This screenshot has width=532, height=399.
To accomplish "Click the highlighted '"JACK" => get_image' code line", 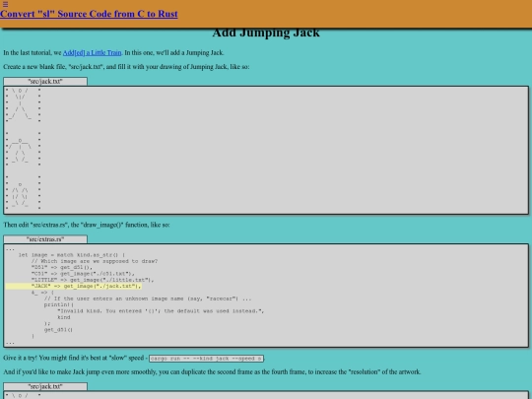I will tap(73, 286).
